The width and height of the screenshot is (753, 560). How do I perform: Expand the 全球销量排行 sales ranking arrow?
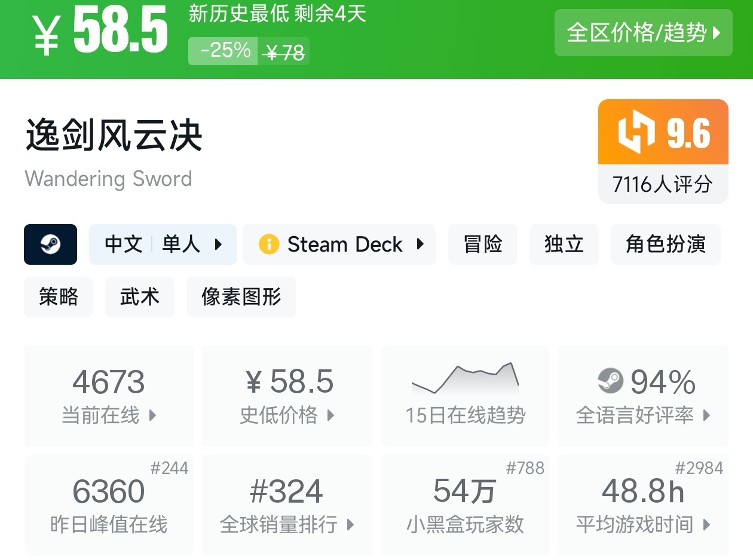(x=350, y=525)
